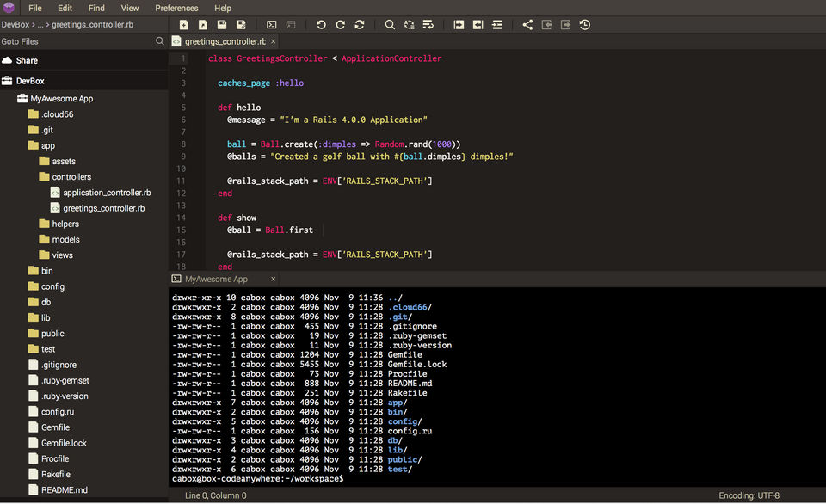
Task: Open SSH terminal from the toolbar
Action: 272,25
